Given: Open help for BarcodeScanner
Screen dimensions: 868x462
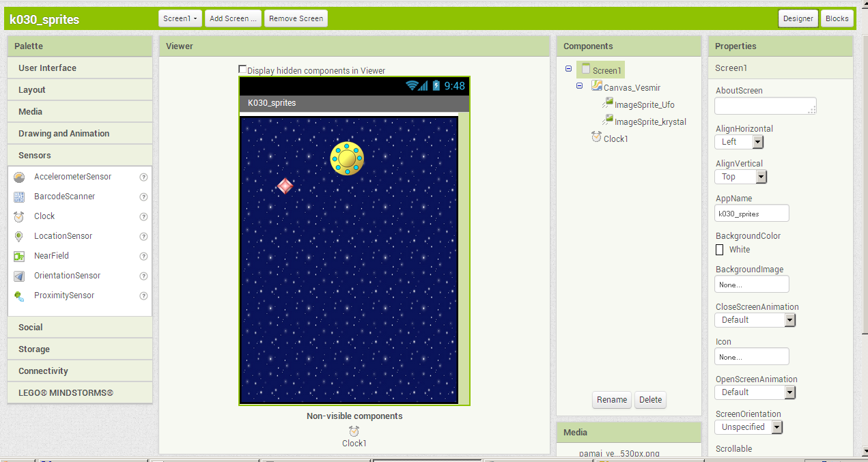Looking at the screenshot, I should coord(143,197).
